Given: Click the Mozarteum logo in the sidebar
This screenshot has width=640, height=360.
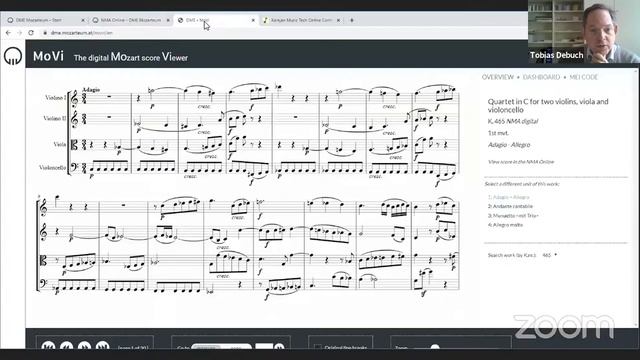Looking at the screenshot, I should pos(13,56).
